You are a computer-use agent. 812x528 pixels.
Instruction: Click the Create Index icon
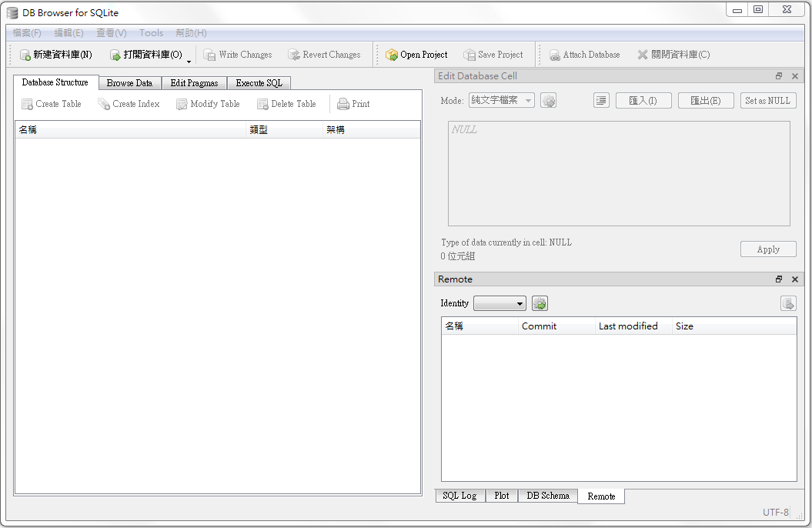coord(103,104)
